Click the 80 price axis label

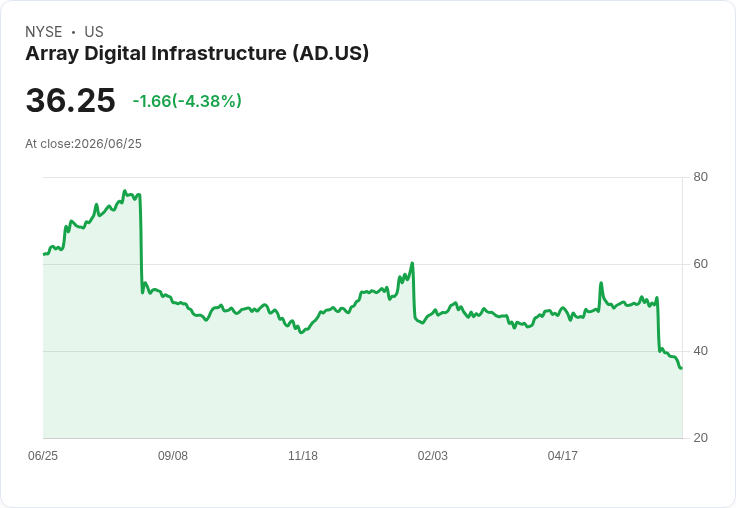[x=700, y=177]
